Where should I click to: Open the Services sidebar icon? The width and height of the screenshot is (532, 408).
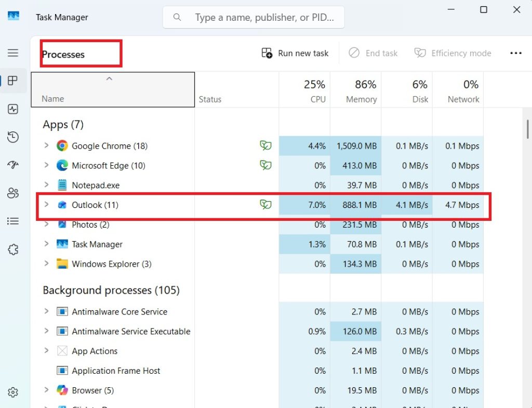click(13, 249)
